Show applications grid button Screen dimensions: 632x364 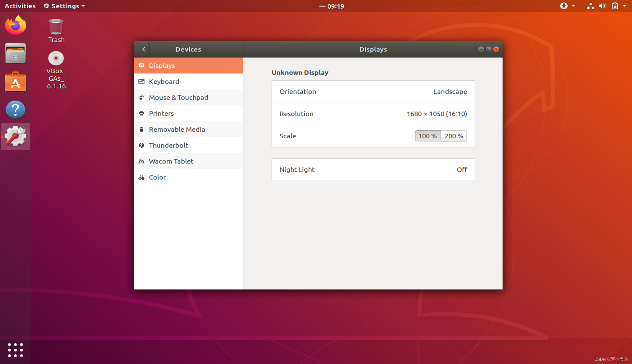tap(15, 350)
